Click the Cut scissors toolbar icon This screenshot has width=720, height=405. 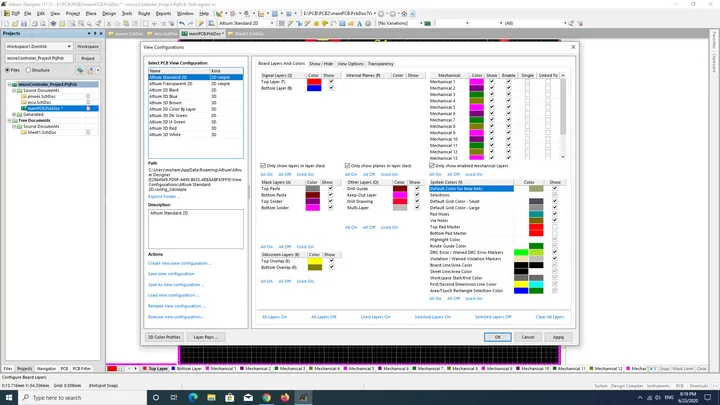[x=109, y=23]
